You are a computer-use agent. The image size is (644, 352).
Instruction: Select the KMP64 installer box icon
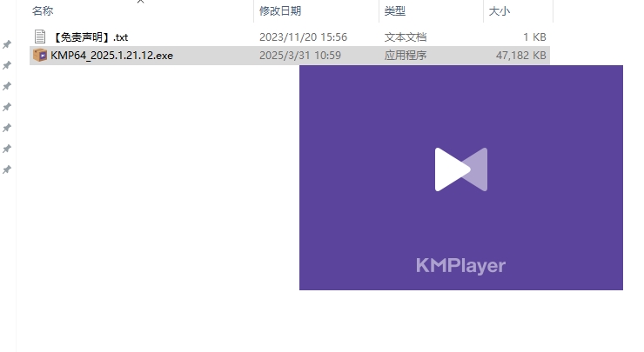pyautogui.click(x=40, y=55)
